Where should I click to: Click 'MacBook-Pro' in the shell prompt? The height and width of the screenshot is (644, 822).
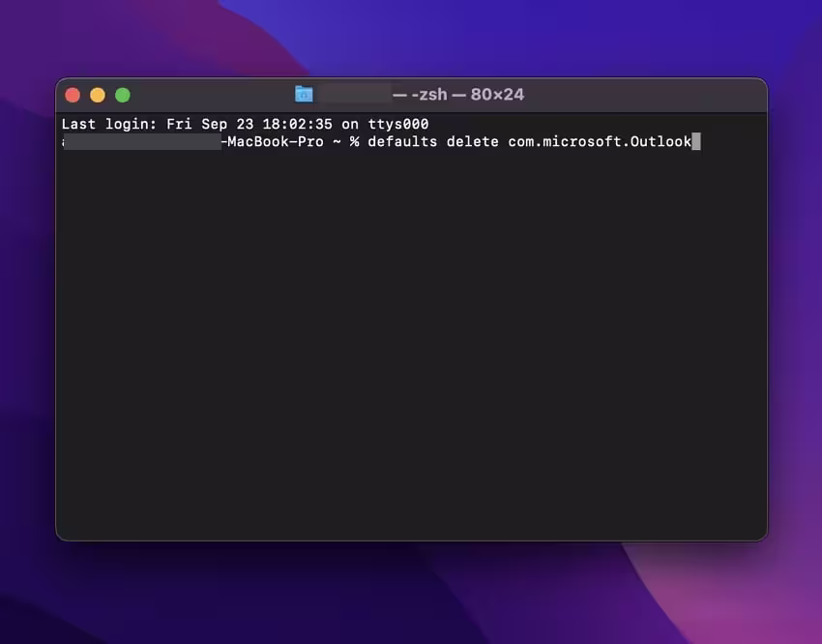click(276, 141)
